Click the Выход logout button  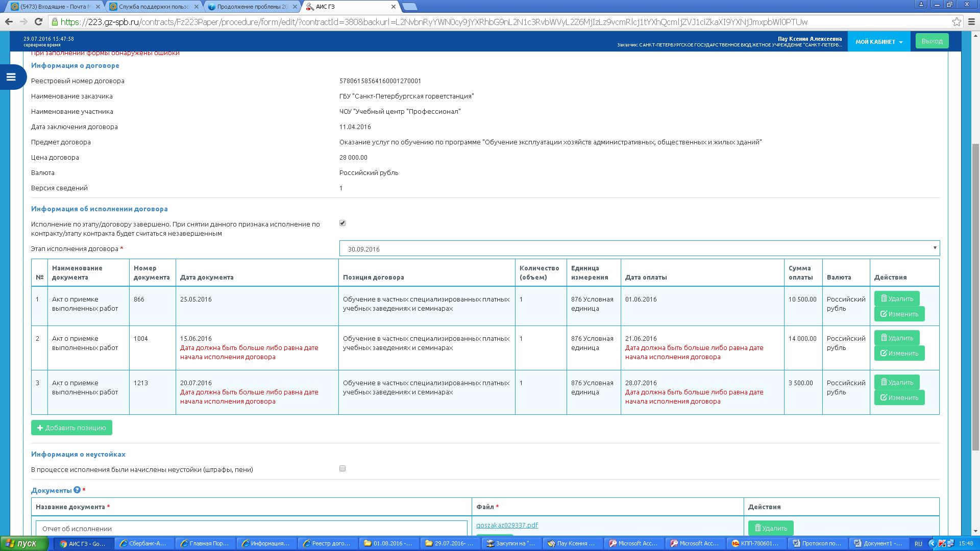point(932,41)
